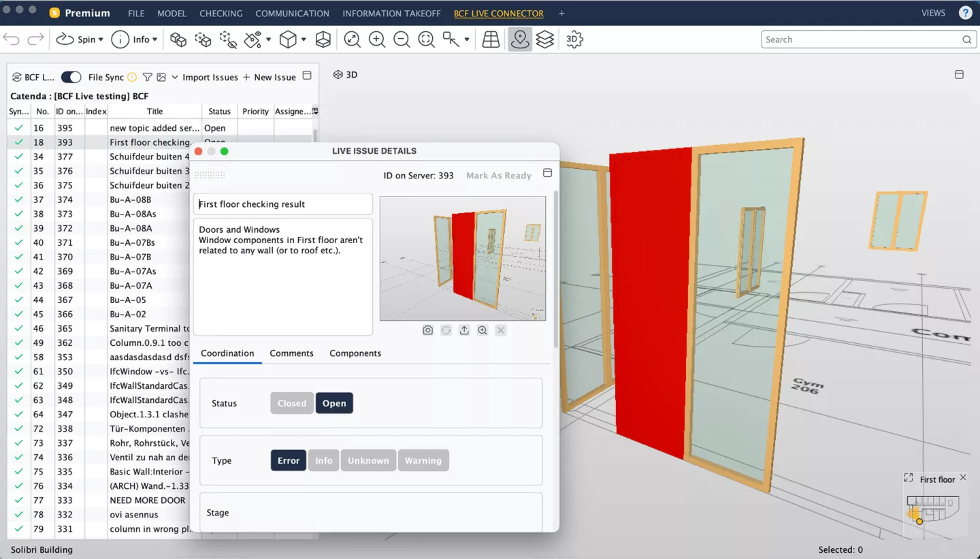Set issue status to Open
Viewport: 980px width, 559px height.
(334, 403)
